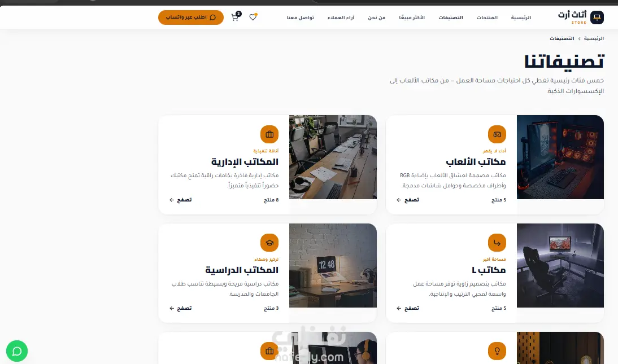The width and height of the screenshot is (618, 364).
Task: Click تصفح link for المكاتب الدراسية
Action: click(x=181, y=308)
